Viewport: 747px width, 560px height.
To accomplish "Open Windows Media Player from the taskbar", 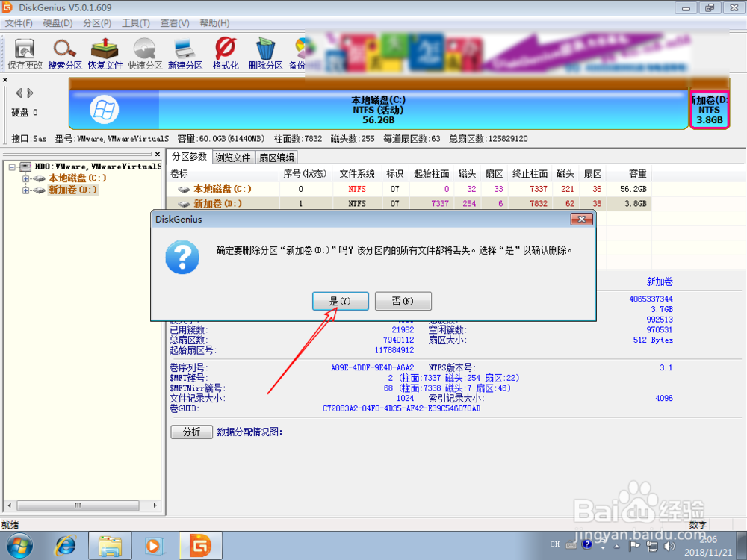I will 155,546.
